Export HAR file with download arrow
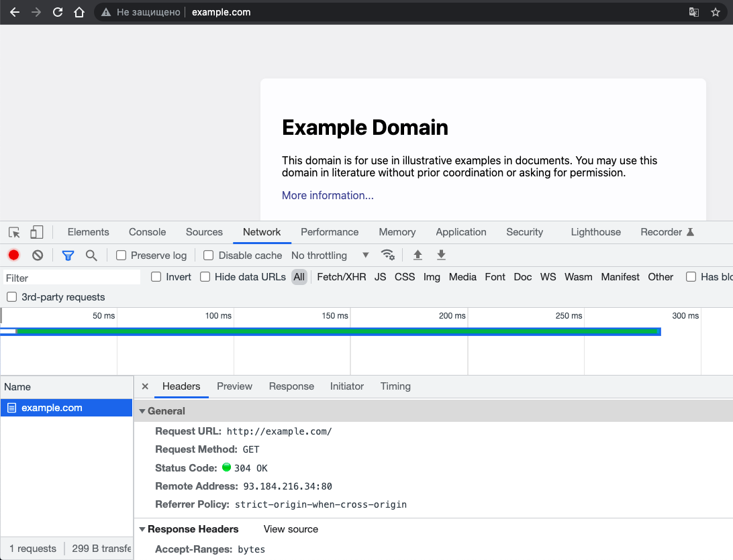 pos(441,255)
